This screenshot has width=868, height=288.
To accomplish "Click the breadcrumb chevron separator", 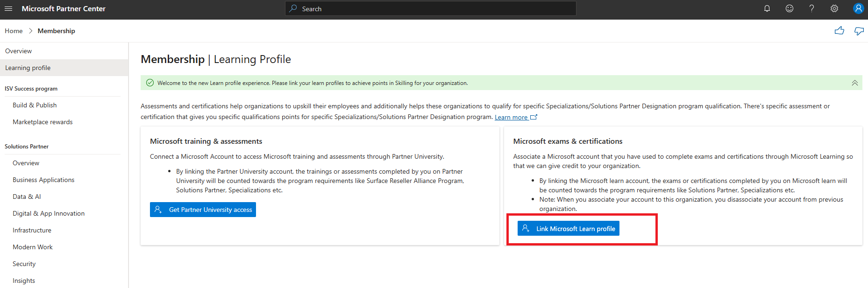I will point(30,31).
